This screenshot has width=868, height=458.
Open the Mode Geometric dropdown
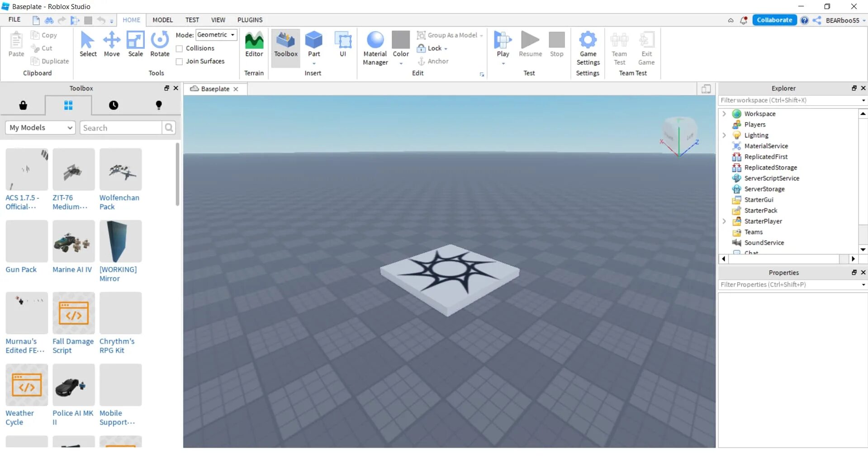(x=217, y=35)
